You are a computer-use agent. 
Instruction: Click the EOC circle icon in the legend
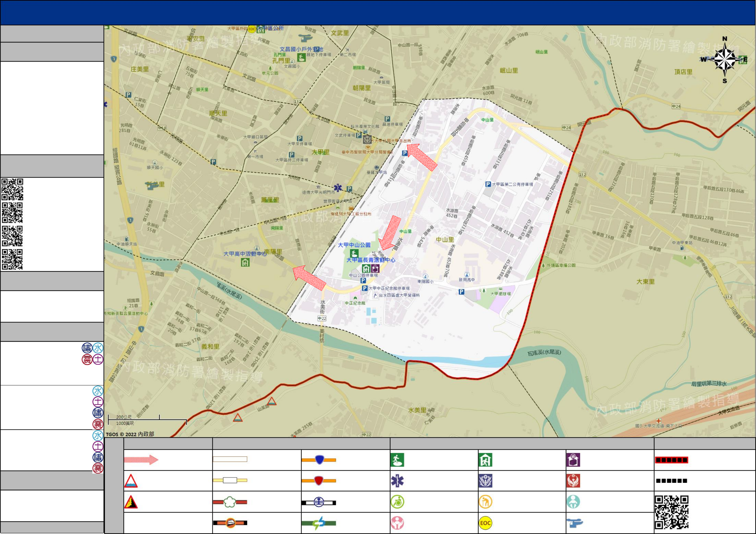tap(485, 523)
